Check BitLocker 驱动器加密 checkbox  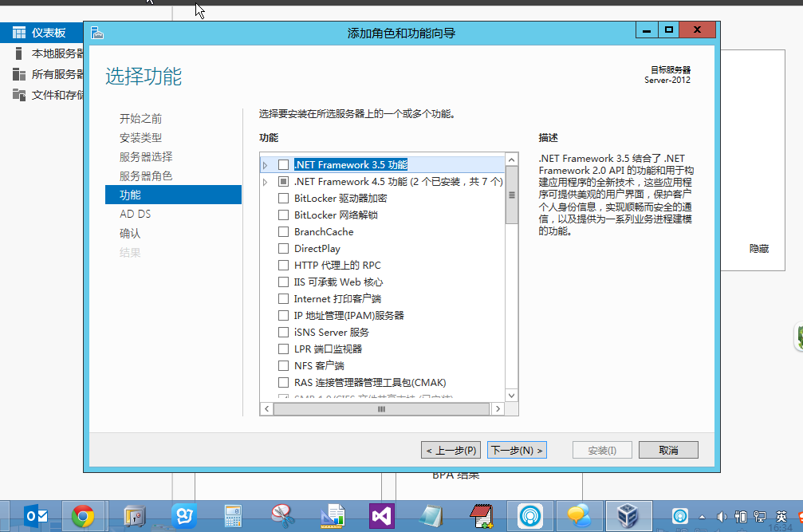click(283, 198)
